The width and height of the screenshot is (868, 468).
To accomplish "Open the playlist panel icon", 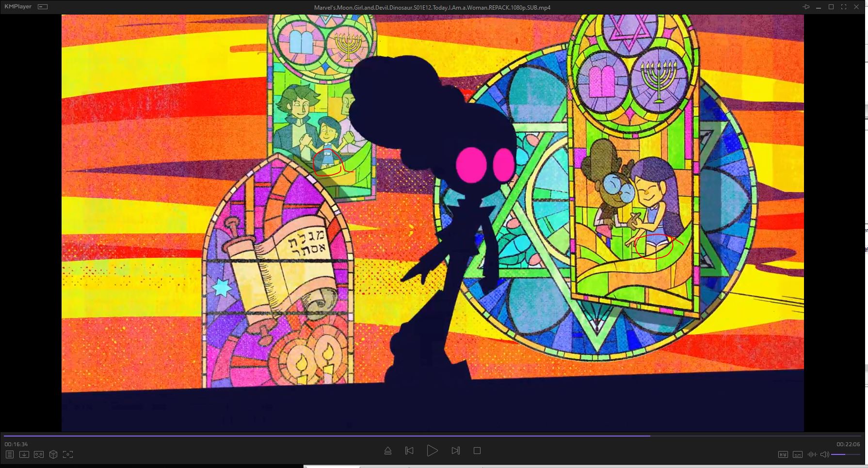I will (10, 454).
